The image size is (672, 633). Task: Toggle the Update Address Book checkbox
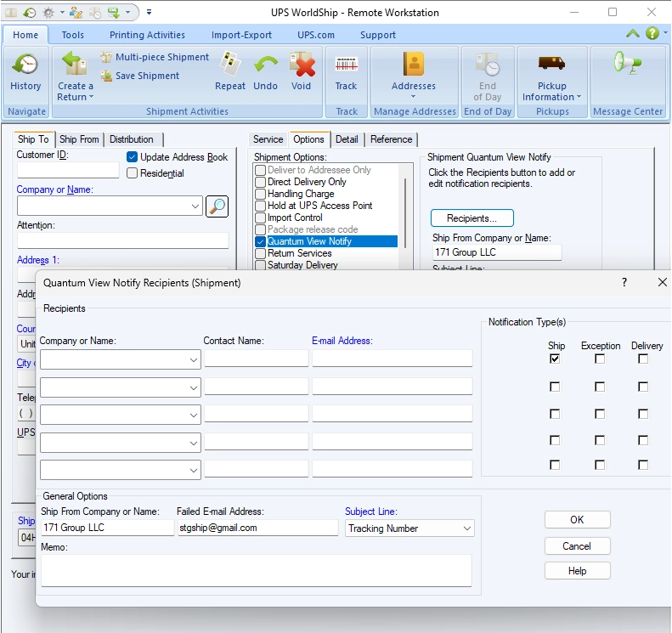(132, 157)
